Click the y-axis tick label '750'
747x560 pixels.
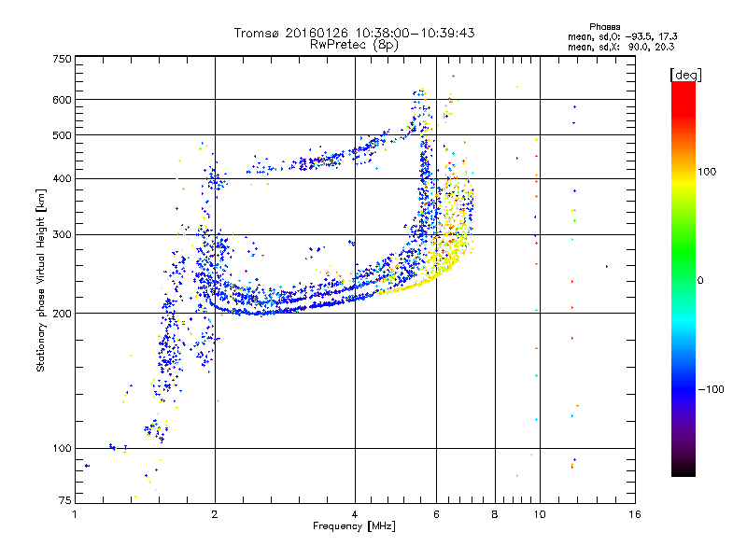tap(63, 59)
